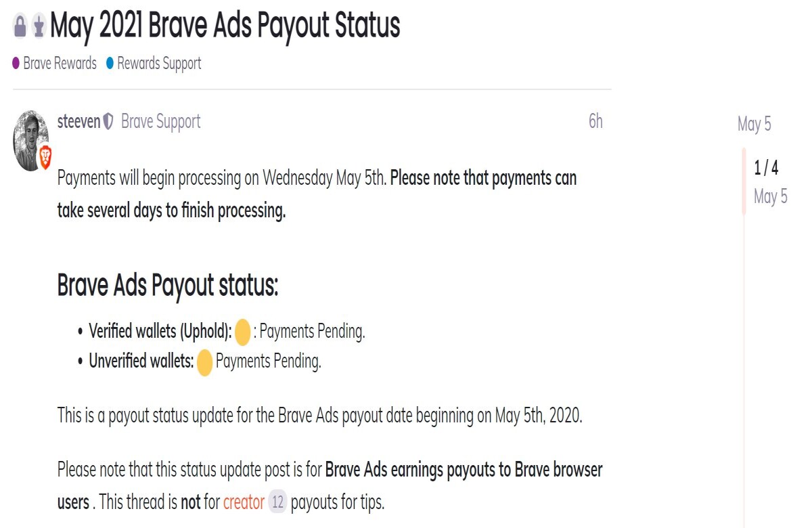Click the 12 click-count badge
This screenshot has width=812, height=528.
tap(277, 502)
